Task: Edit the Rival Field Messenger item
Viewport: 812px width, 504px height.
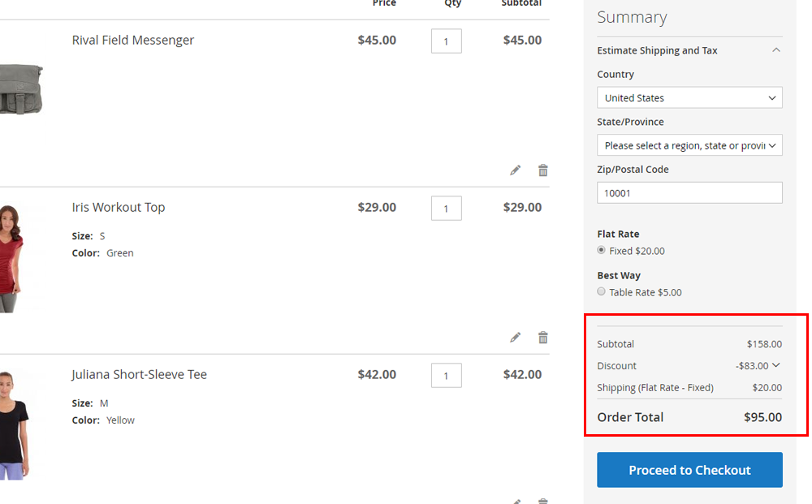Action: click(x=515, y=170)
